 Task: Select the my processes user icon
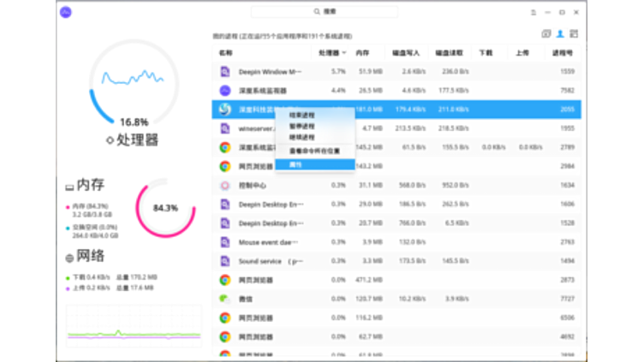(560, 34)
